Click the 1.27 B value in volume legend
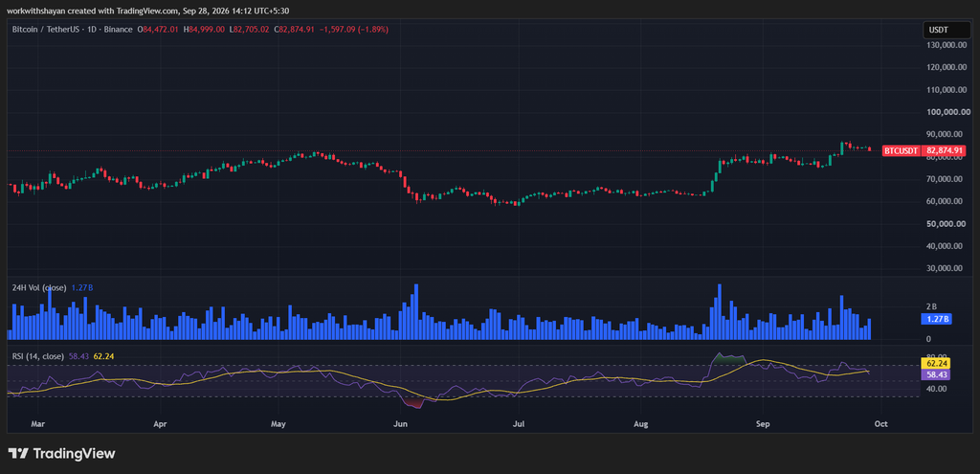This screenshot has height=474, width=980. [x=81, y=287]
